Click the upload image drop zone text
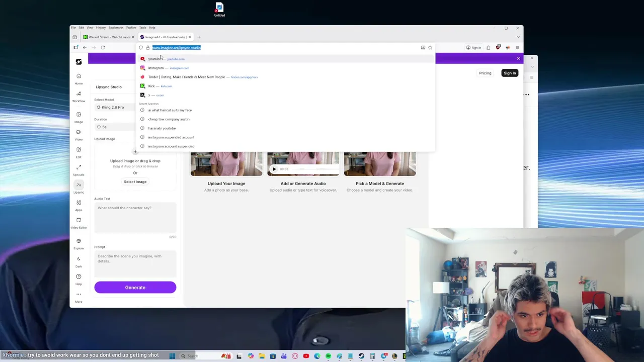Image resolution: width=644 pixels, height=362 pixels. pos(135,161)
